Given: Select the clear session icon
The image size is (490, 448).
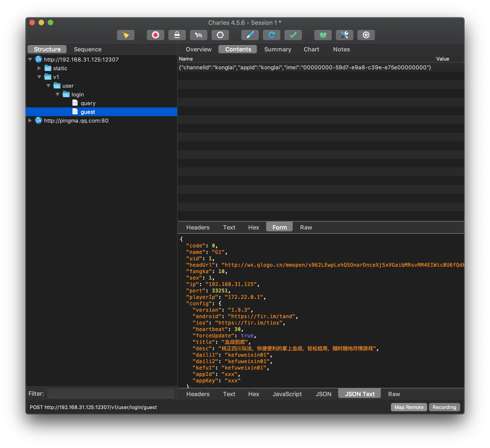Looking at the screenshot, I should tap(125, 35).
